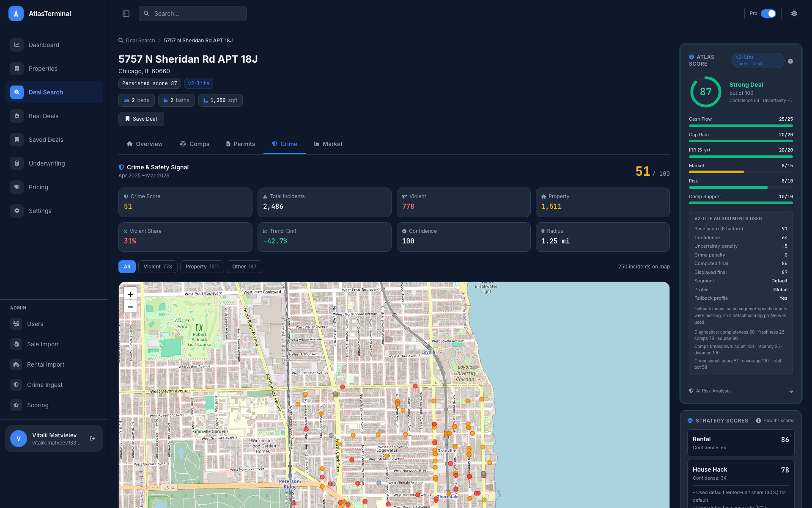
Task: Click the 2 beds chip
Action: coord(137,100)
